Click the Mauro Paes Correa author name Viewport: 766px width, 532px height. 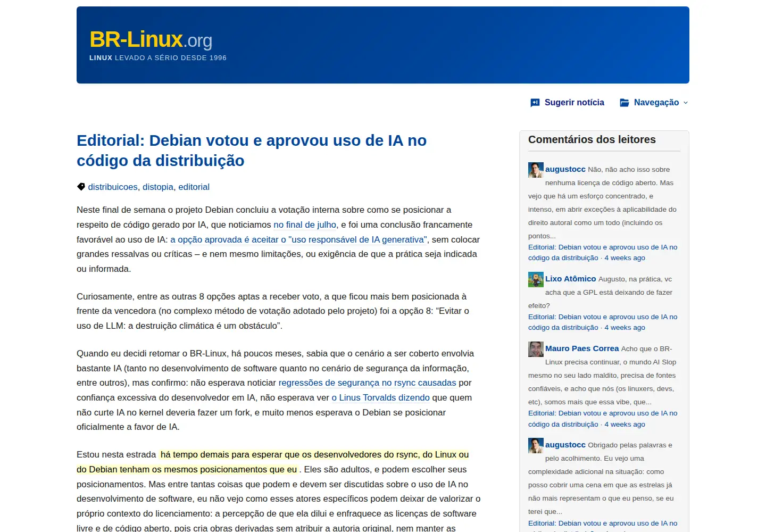582,348
